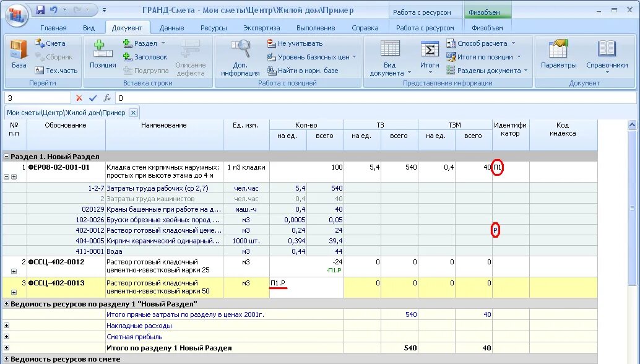This screenshot has height=364, width=640.
Task: Click the GRAND-Smeta application orb button
Action: pyautogui.click(x=16, y=15)
